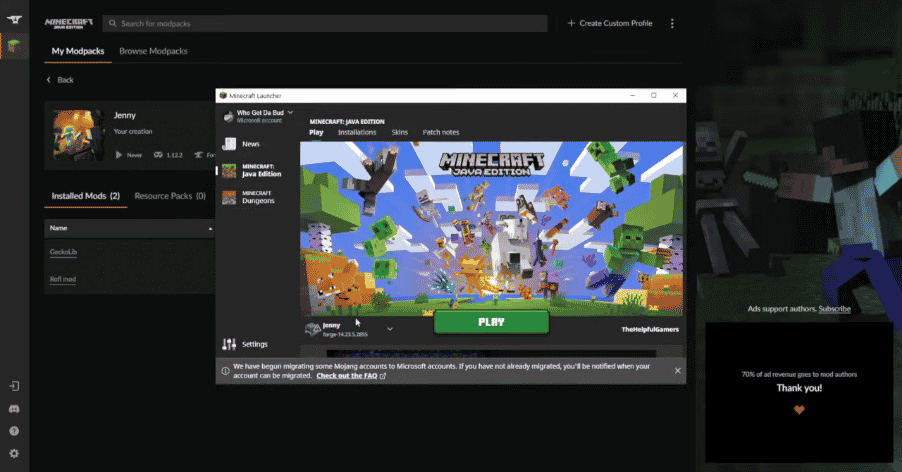The height and width of the screenshot is (472, 902).
Task: Click the 'Thank you!' text in ad panel
Action: tap(799, 388)
